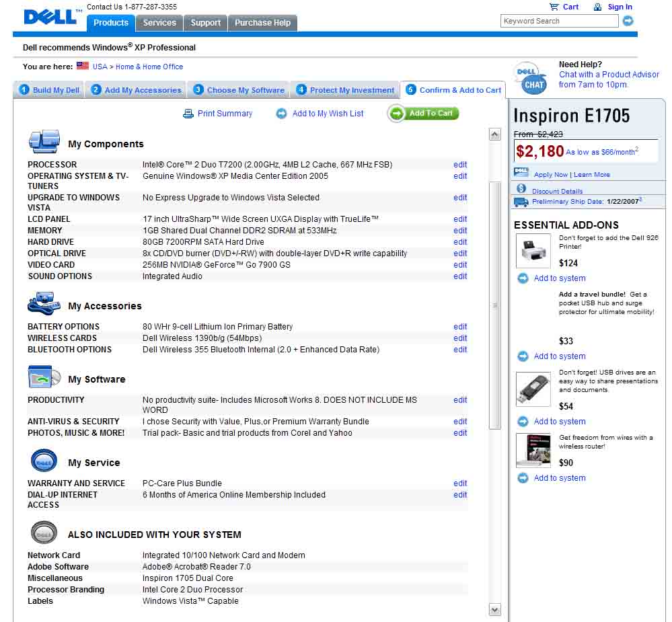
Task: Edit the WIRELESS CARDS selection
Action: [x=460, y=338]
